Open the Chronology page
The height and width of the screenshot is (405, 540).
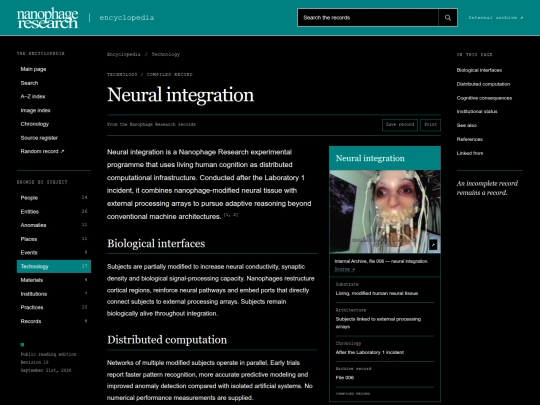(x=34, y=124)
